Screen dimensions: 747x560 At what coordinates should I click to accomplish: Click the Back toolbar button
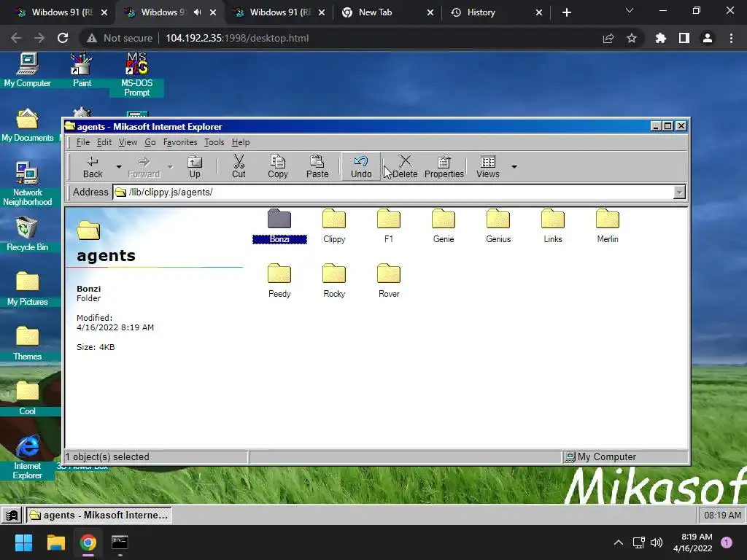point(93,167)
